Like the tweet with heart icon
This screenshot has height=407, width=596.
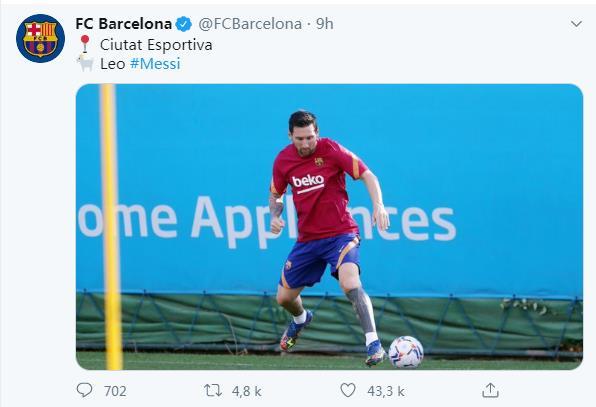tap(348, 390)
